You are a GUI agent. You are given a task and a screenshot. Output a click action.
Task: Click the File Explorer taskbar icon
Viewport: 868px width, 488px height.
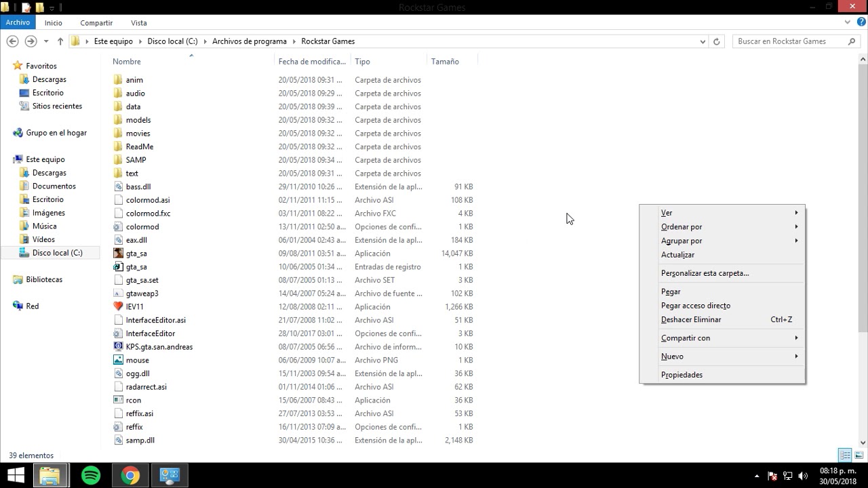50,475
